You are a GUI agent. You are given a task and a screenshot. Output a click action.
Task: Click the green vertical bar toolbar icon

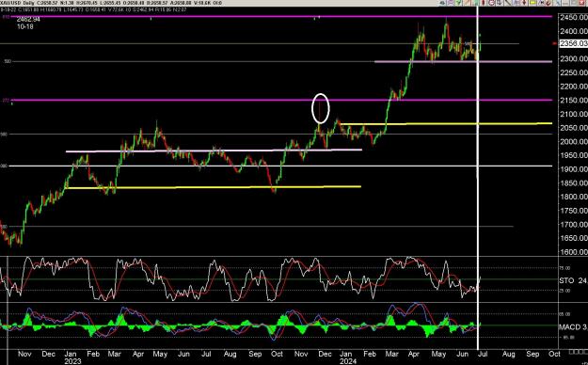[x=475, y=3]
